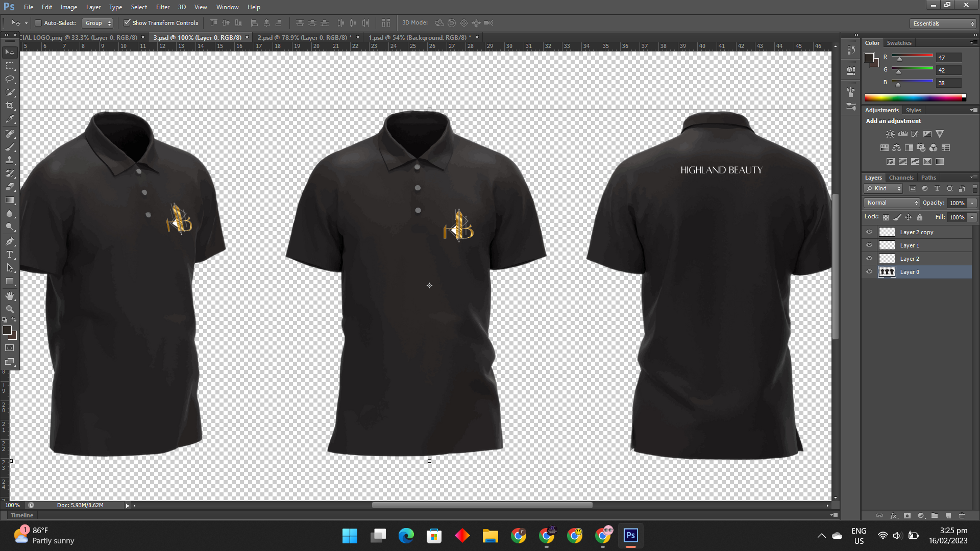Open Photoshop from the taskbar
980x551 pixels.
click(x=630, y=536)
